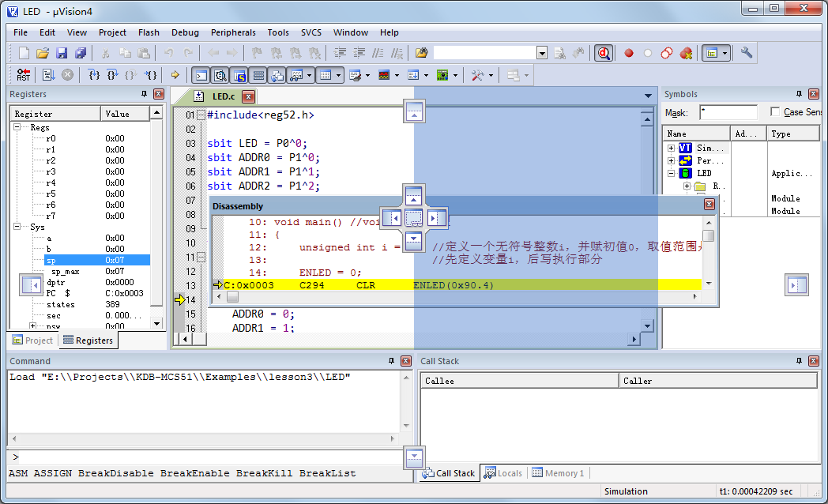Switch to the Locals tab
The width and height of the screenshot is (828, 504).
(503, 473)
